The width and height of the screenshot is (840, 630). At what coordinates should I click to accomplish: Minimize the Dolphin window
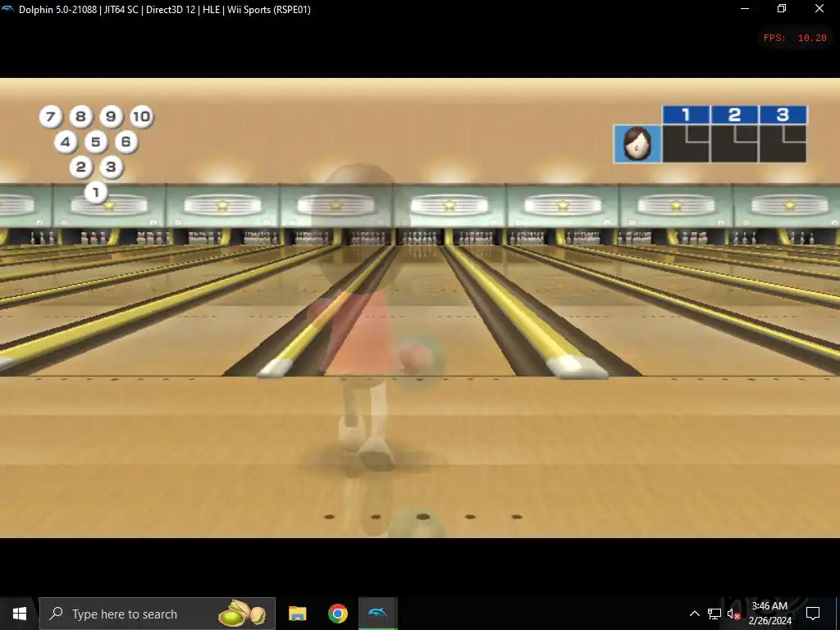point(745,8)
